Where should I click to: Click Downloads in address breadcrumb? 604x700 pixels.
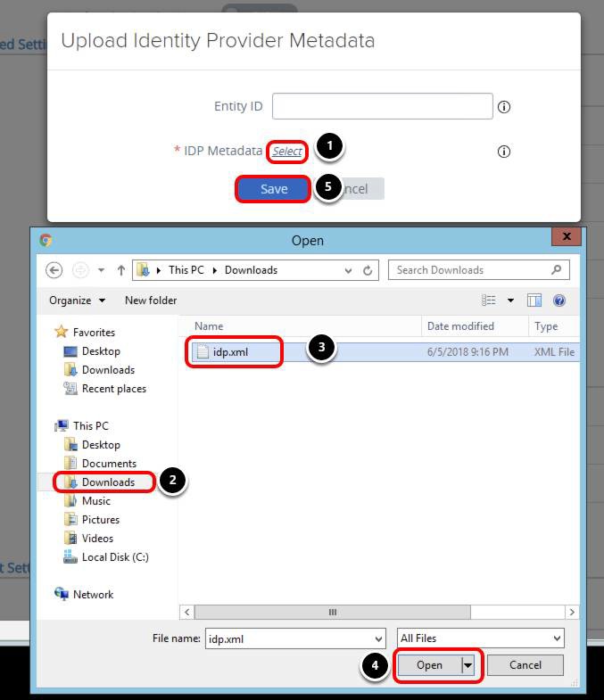[x=251, y=270]
